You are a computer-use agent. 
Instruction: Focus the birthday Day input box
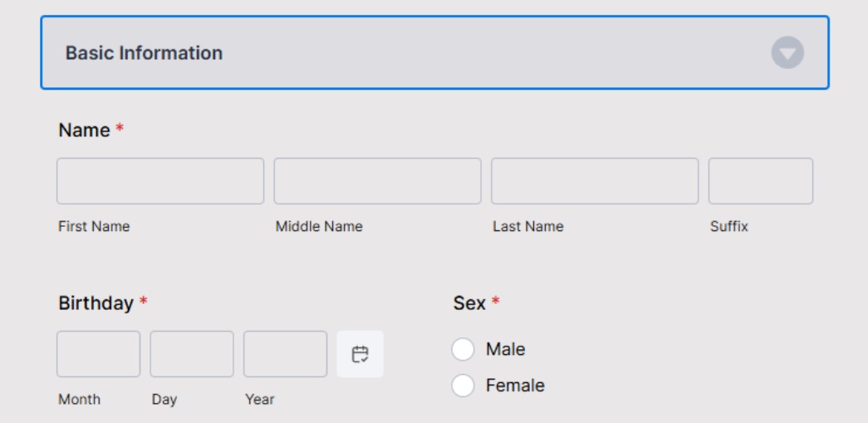click(x=192, y=354)
